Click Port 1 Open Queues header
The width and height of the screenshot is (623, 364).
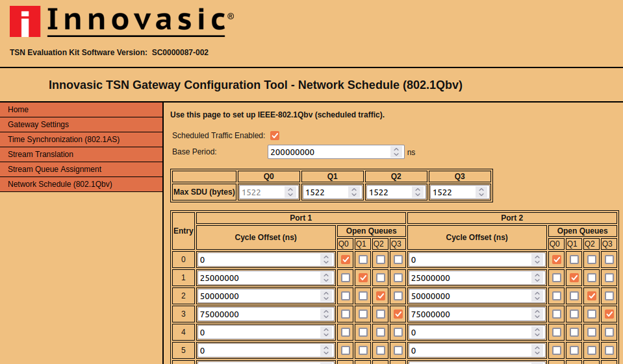tap(371, 231)
